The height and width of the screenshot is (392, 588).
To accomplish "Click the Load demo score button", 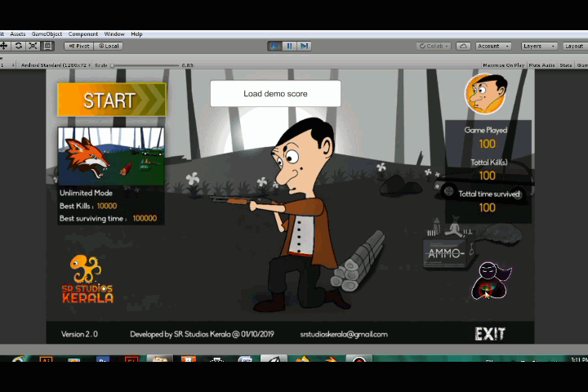I will [275, 94].
